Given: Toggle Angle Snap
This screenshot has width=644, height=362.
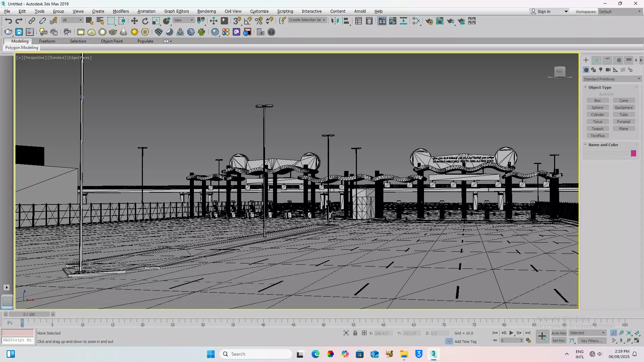Looking at the screenshot, I should tap(248, 21).
